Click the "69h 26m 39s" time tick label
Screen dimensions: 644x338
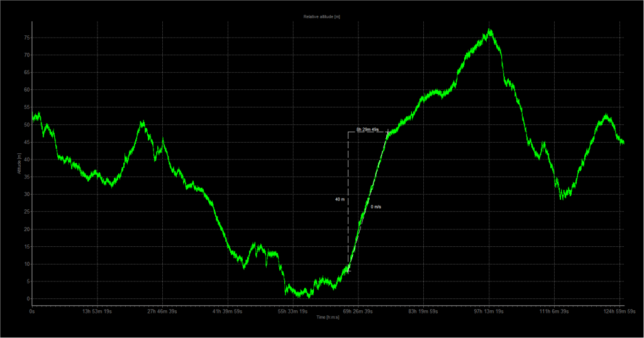tap(358, 310)
